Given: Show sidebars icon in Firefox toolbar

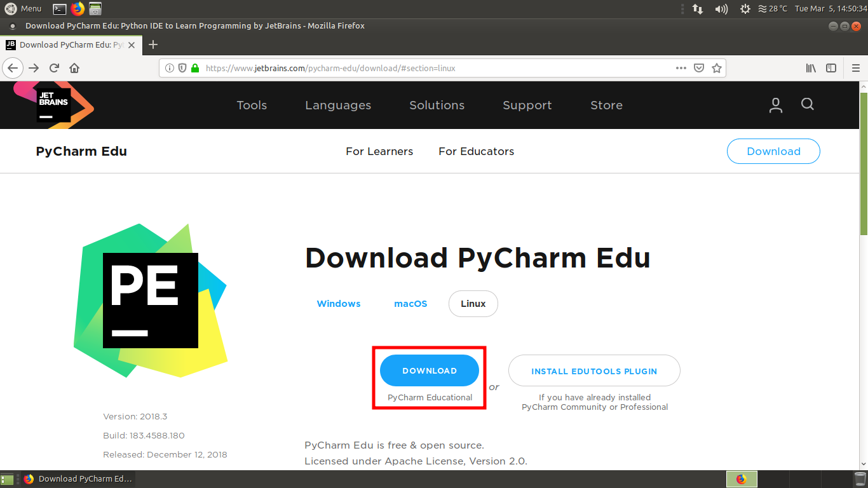Looking at the screenshot, I should coord(831,68).
